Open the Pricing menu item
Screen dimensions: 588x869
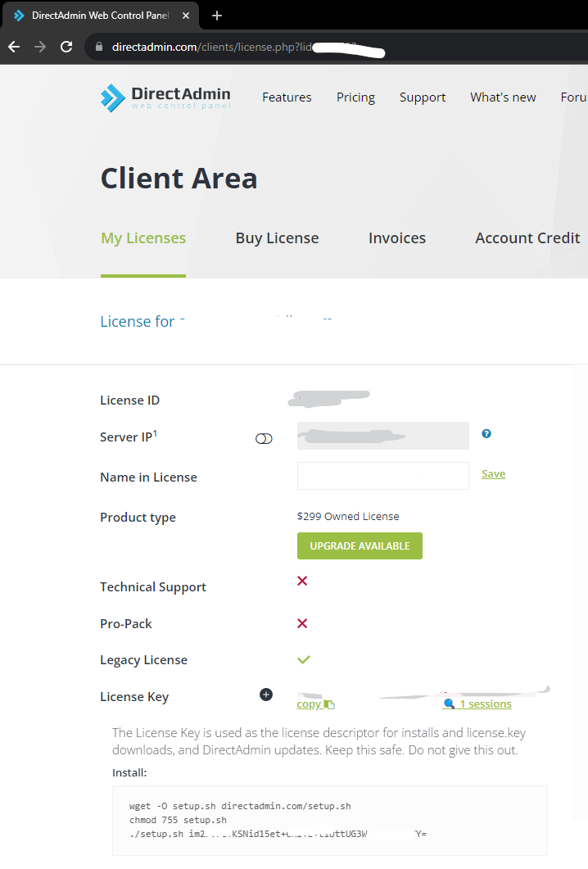pos(355,97)
